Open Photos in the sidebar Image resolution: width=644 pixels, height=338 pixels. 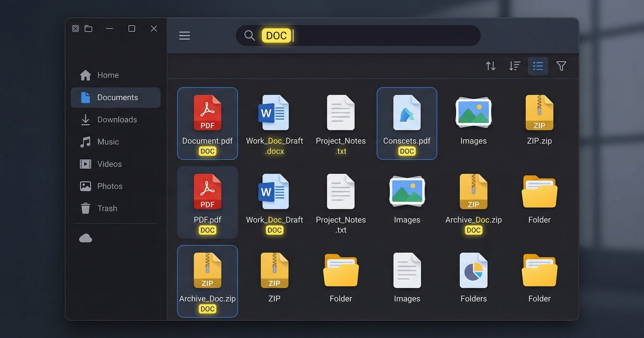click(x=115, y=186)
